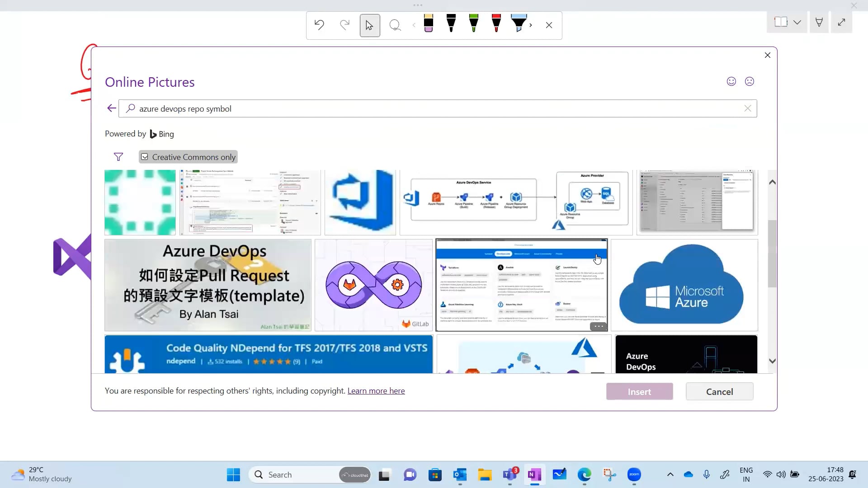868x488 pixels.
Task: Open the image filter options
Action: (x=118, y=157)
